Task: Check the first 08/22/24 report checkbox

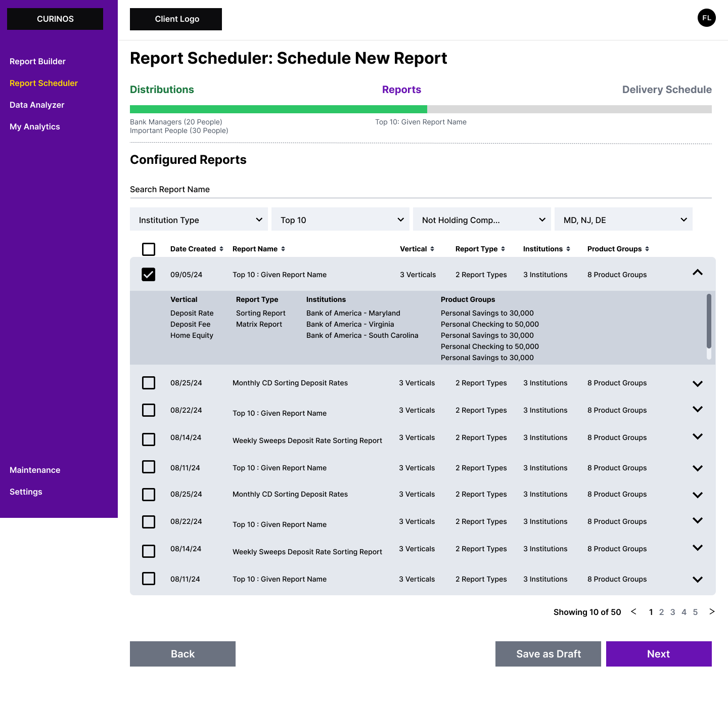Action: click(x=149, y=410)
